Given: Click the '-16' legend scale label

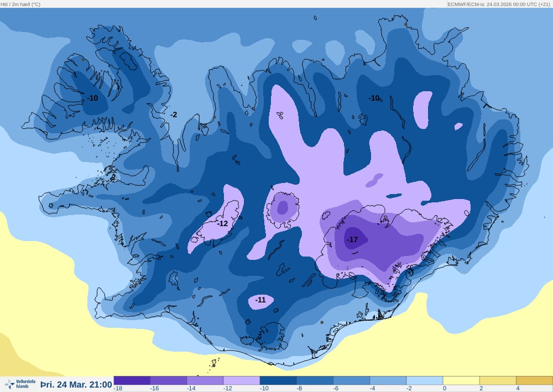Looking at the screenshot, I should pyautogui.click(x=154, y=389).
